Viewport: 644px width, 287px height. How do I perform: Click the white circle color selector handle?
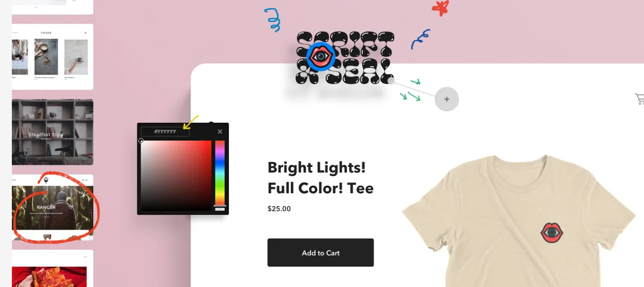point(141,141)
